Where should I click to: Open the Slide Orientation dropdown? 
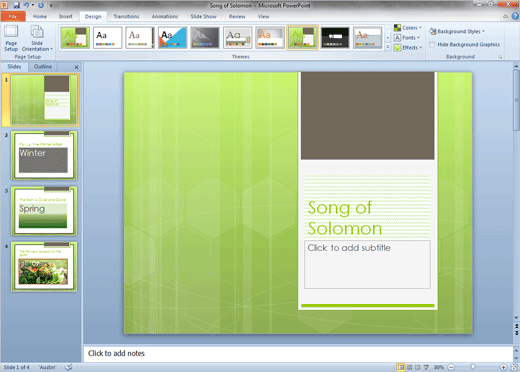(x=37, y=38)
